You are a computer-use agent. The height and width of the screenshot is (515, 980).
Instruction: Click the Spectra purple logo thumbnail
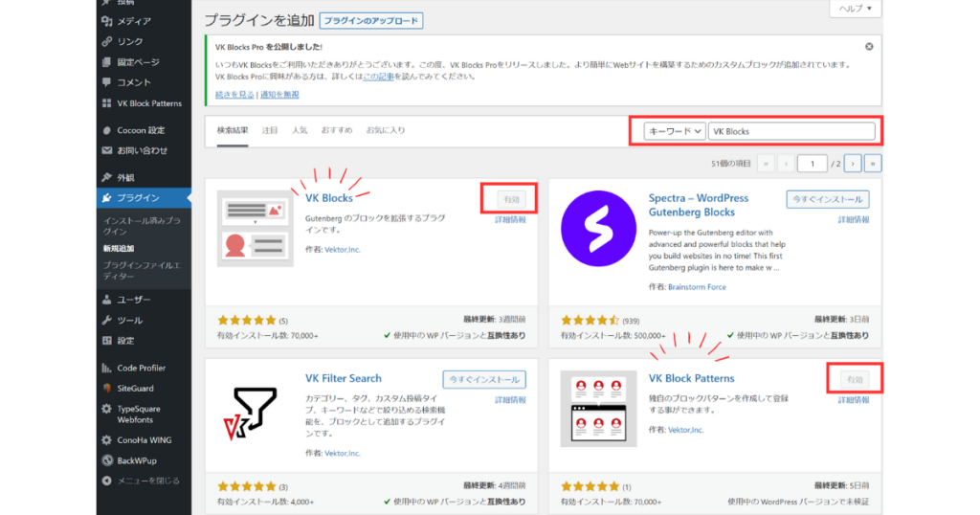(x=598, y=229)
